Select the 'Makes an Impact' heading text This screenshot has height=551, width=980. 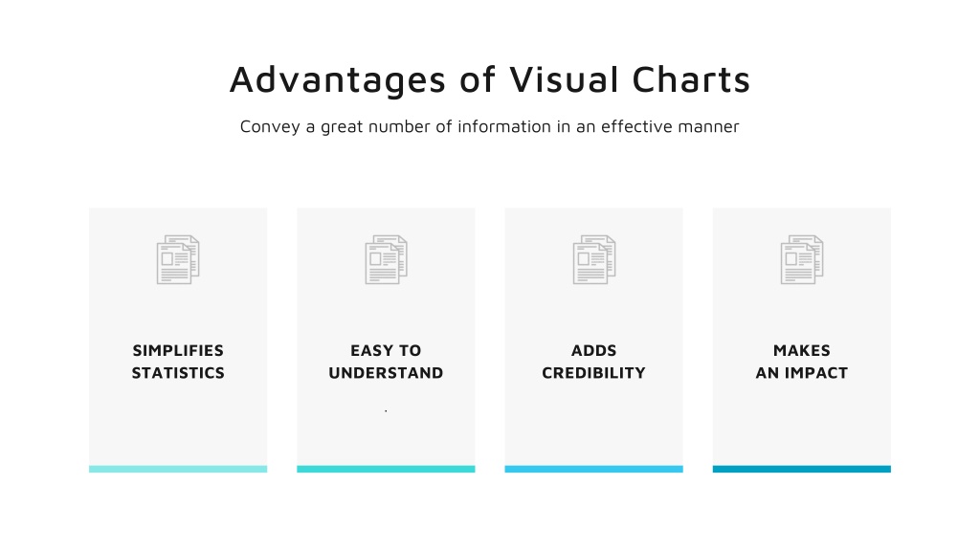coord(802,362)
